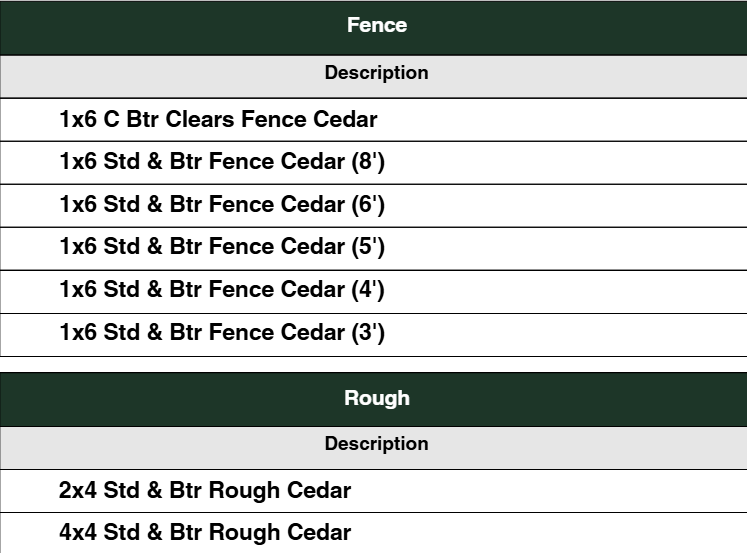Choose the 4x4 Std & Btr Rough Cedar row

205,533
